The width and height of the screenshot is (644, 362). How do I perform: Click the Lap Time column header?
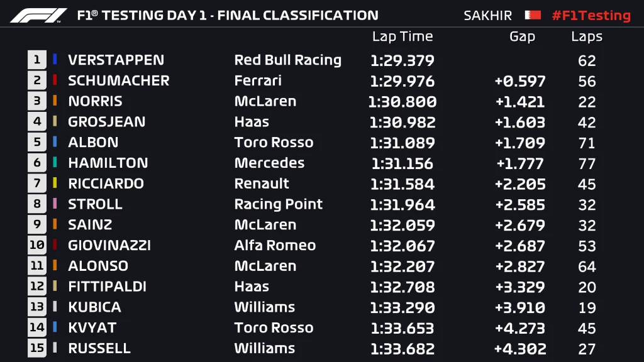coord(402,36)
